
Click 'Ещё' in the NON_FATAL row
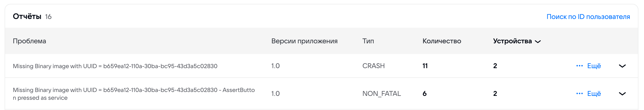pyautogui.click(x=594, y=94)
